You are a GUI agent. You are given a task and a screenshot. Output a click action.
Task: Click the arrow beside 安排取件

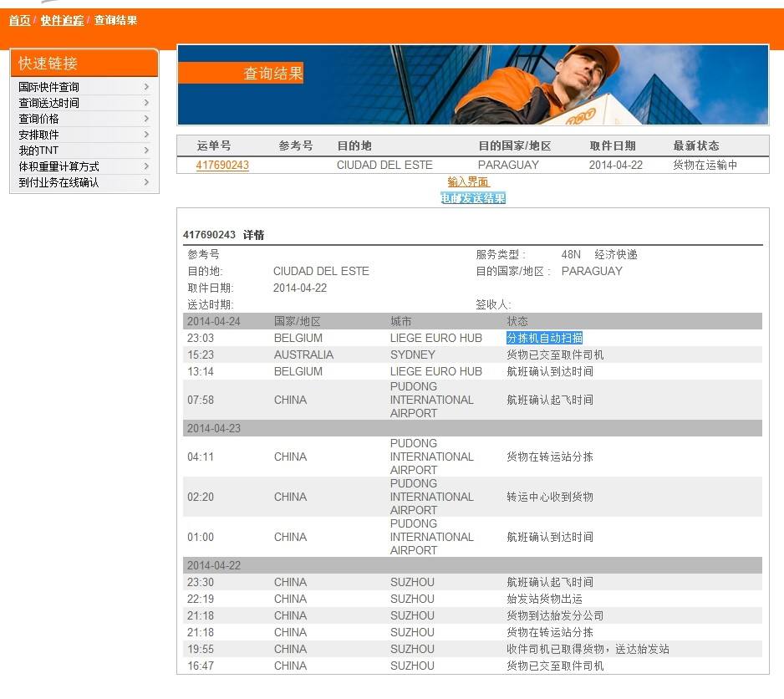[146, 135]
